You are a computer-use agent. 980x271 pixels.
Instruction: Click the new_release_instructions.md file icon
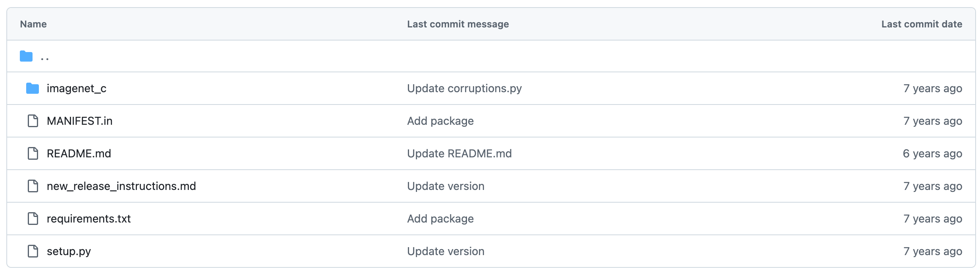33,186
